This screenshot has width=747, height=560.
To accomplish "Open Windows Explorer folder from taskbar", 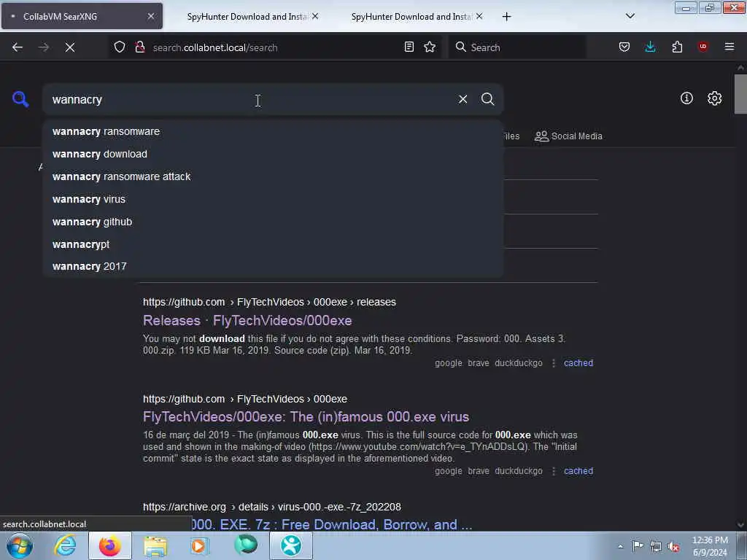I will 155,545.
